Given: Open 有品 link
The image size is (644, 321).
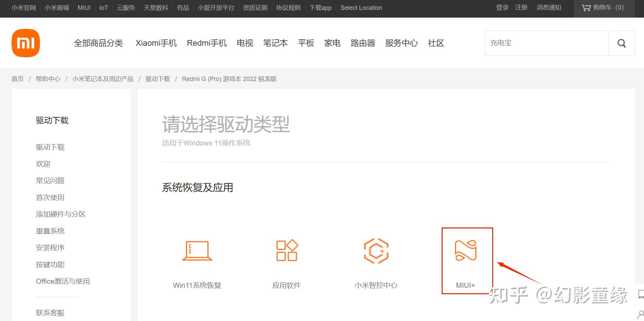Looking at the screenshot, I should (183, 7).
